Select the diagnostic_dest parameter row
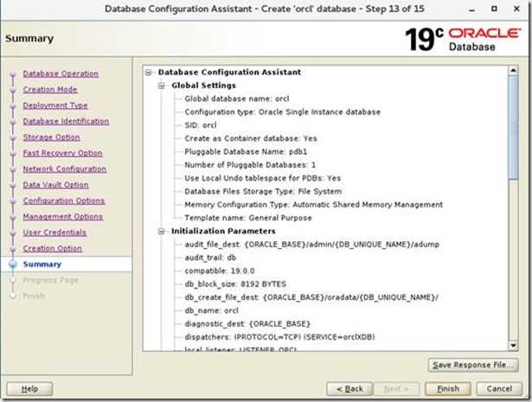Screen dimensions: 532x402 tap(247, 323)
